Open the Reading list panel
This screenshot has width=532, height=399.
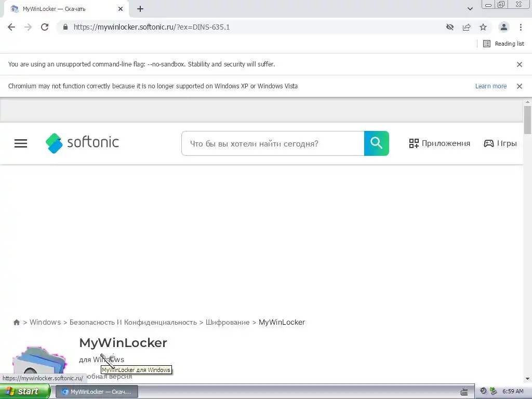point(503,44)
